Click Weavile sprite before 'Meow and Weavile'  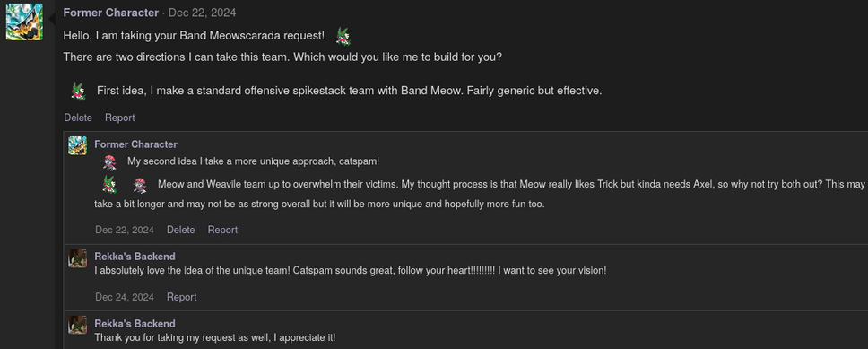point(140,185)
